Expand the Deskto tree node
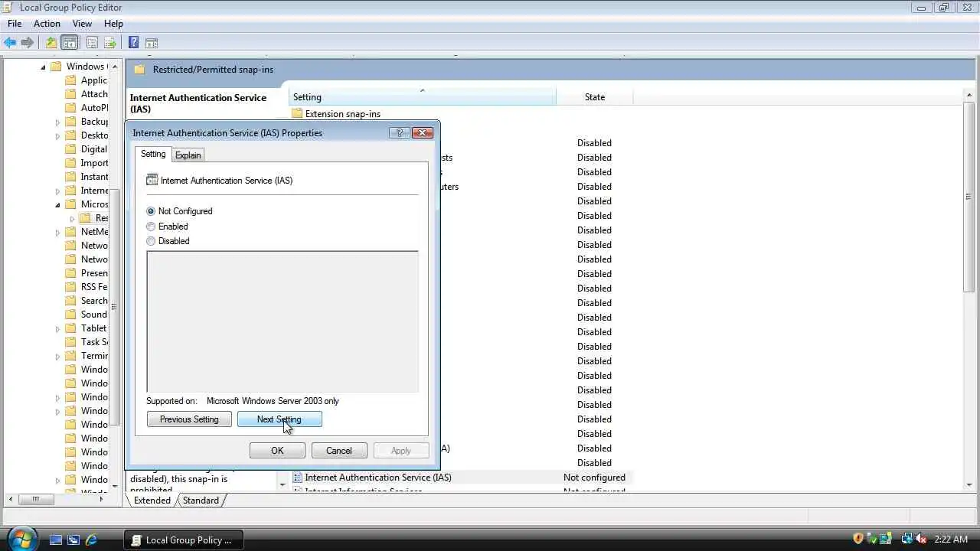The width and height of the screenshot is (980, 551). tap(57, 135)
